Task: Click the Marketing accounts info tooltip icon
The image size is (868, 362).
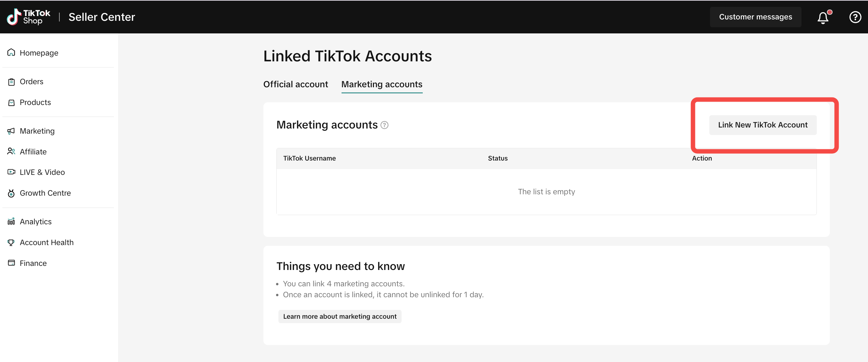Action: pyautogui.click(x=385, y=125)
